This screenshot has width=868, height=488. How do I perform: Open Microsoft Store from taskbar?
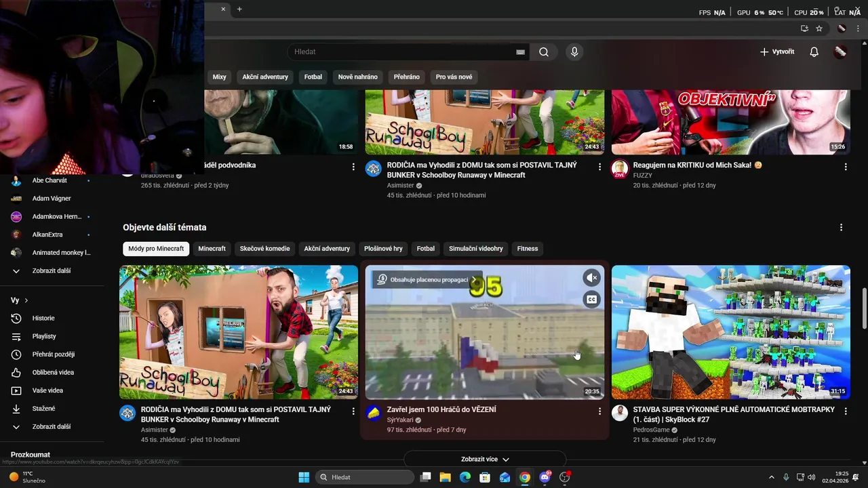pos(485,477)
